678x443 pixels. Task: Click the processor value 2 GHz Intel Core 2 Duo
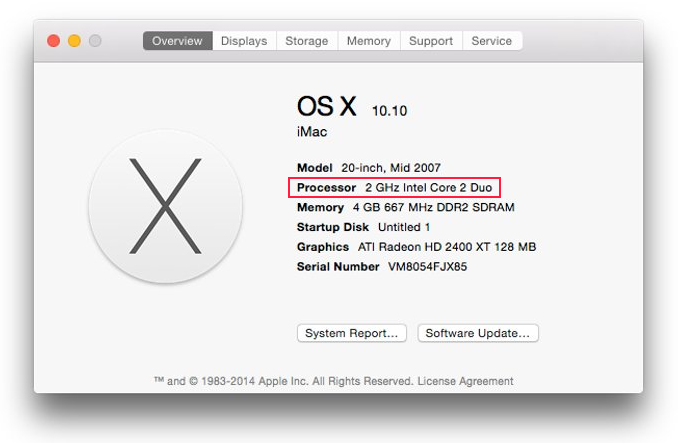click(429, 188)
